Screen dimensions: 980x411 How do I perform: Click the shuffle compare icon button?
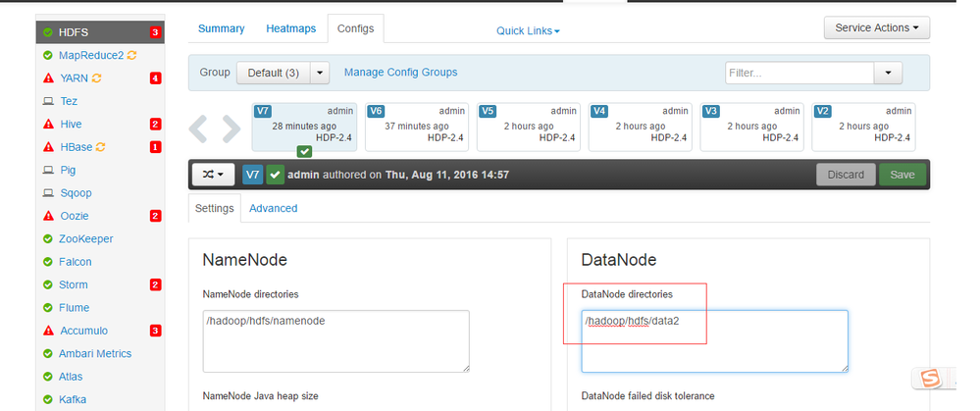(x=213, y=175)
